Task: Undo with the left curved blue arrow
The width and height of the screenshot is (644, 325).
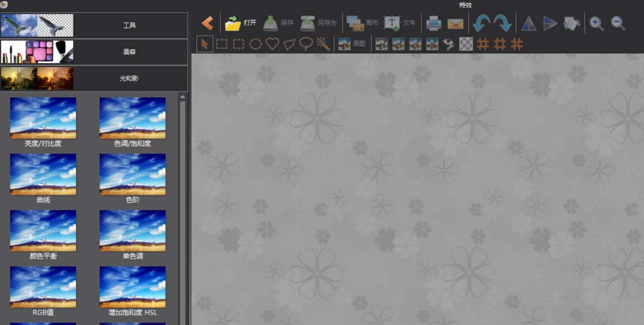Action: pyautogui.click(x=481, y=23)
